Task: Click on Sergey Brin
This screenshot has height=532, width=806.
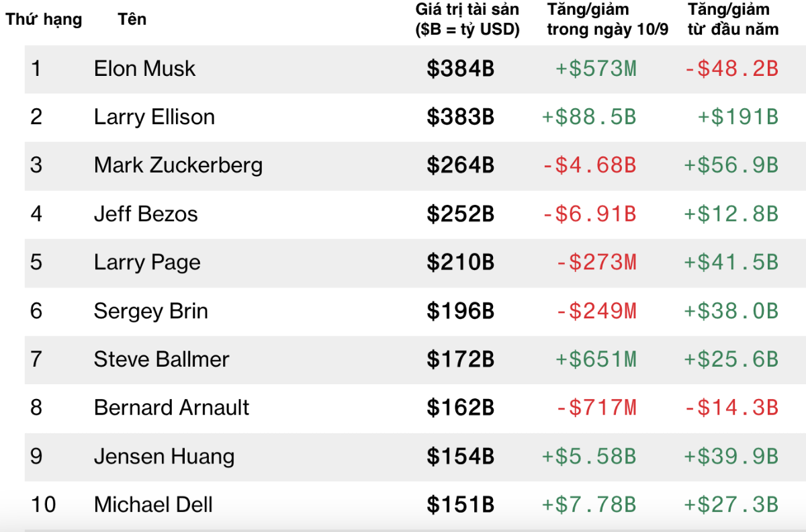Action: point(150,311)
